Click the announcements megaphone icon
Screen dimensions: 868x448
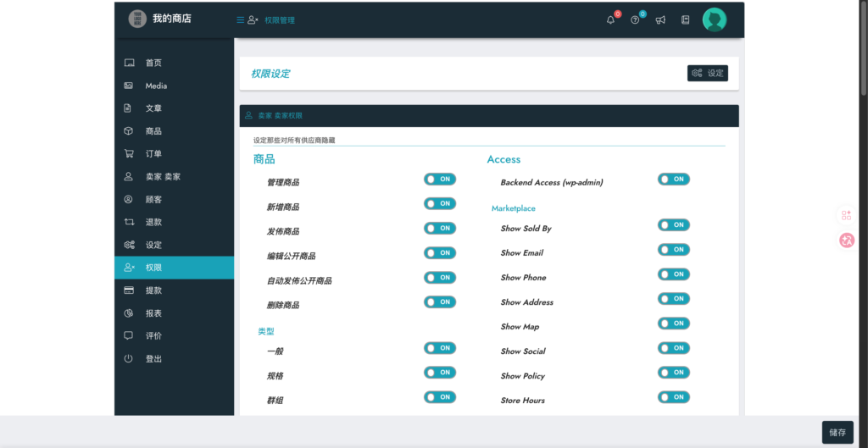[660, 20]
